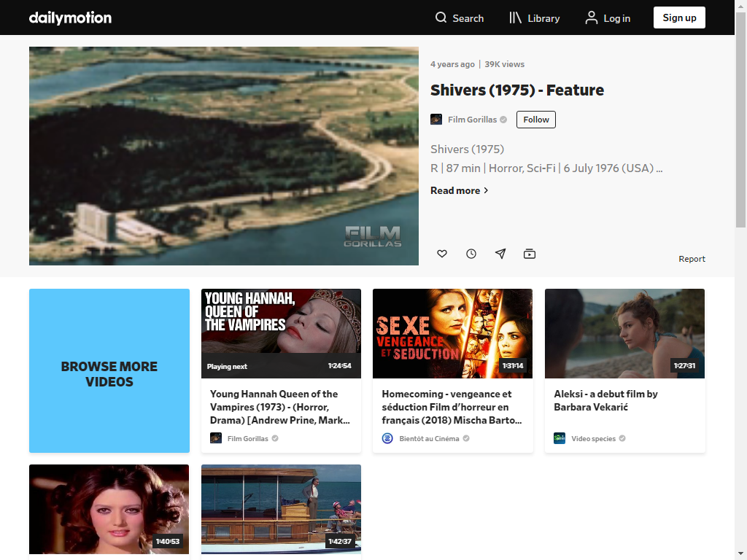Click the '4 years ago' text
This screenshot has height=560, width=747.
point(452,64)
